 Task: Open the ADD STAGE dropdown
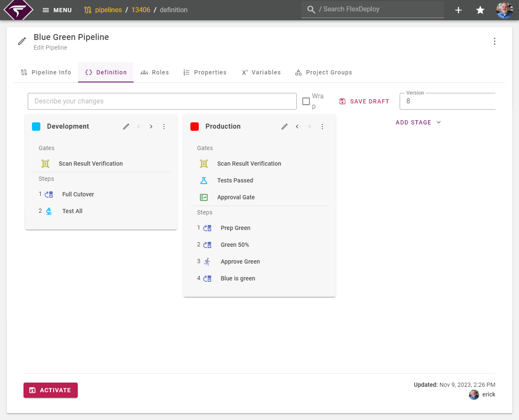pos(418,122)
